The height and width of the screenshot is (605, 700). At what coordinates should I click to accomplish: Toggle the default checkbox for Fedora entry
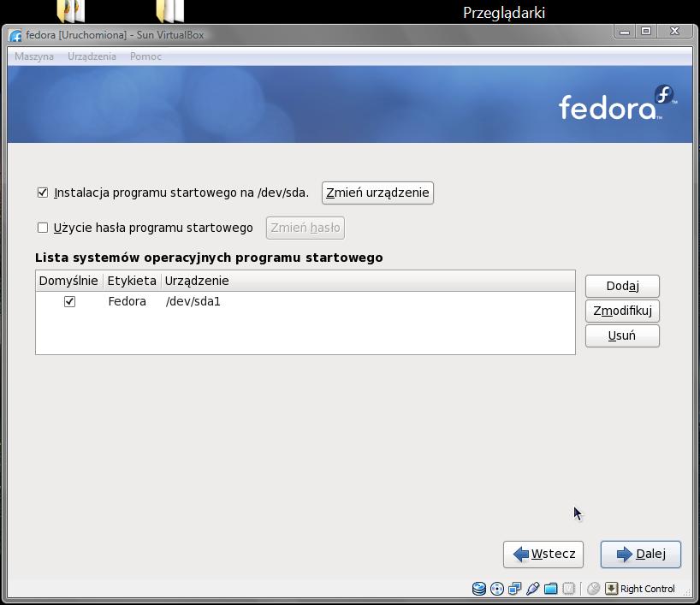pos(69,302)
